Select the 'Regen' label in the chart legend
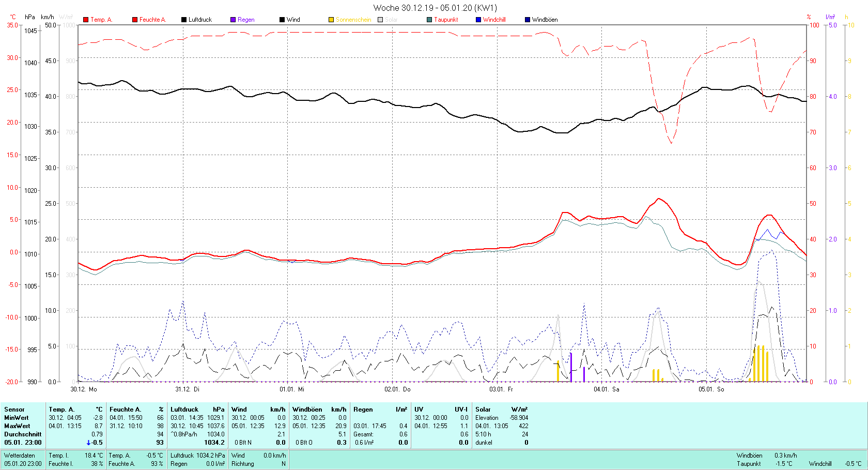868x470 pixels. tap(246, 20)
